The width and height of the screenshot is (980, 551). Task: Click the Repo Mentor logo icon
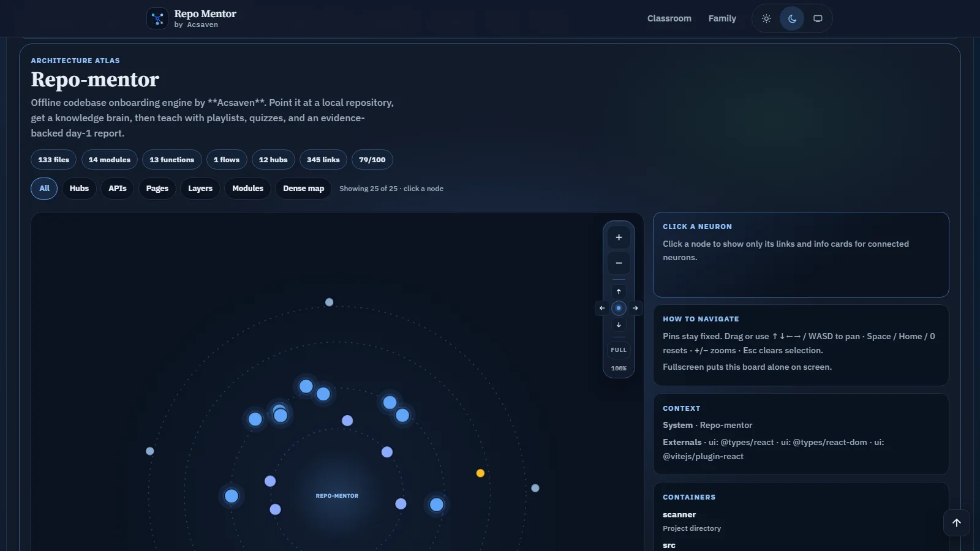157,18
